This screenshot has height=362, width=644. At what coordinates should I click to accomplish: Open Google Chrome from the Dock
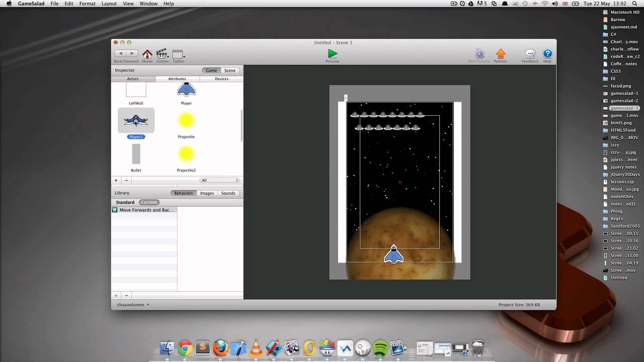(x=185, y=348)
